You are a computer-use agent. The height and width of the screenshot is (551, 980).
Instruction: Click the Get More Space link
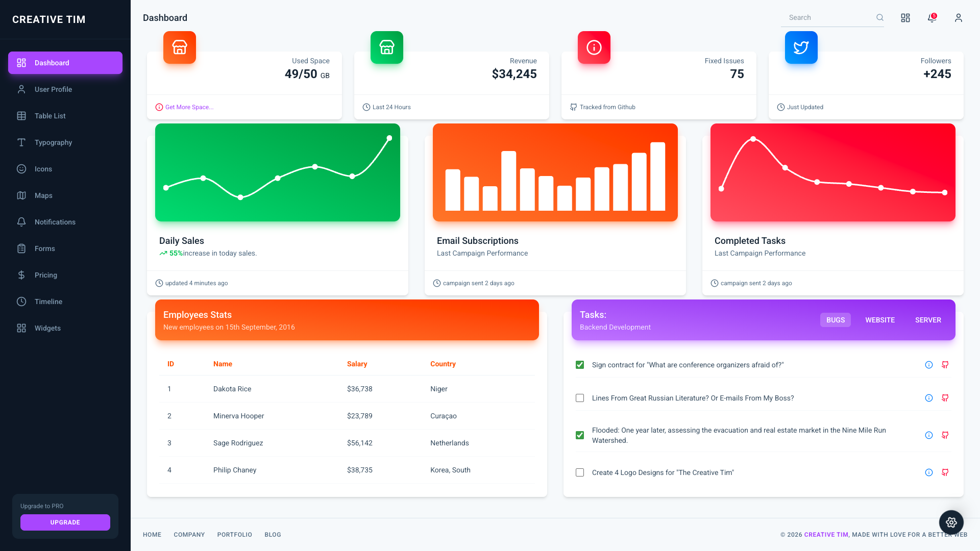click(189, 107)
